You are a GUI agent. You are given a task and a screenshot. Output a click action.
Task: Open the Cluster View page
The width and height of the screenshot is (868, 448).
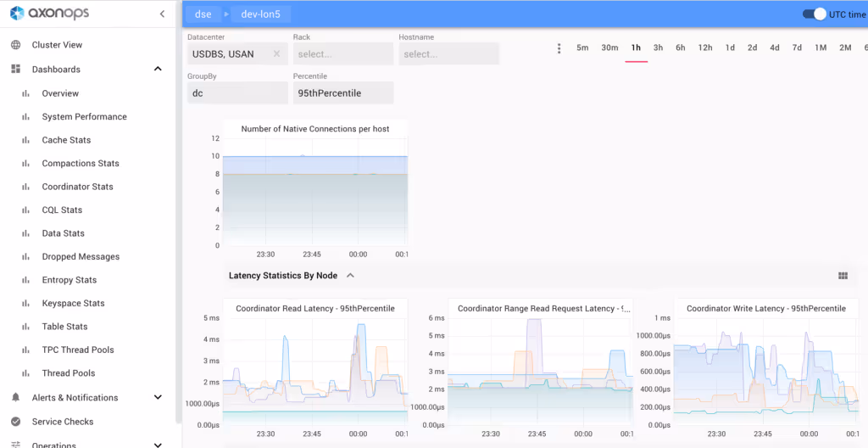click(x=57, y=45)
